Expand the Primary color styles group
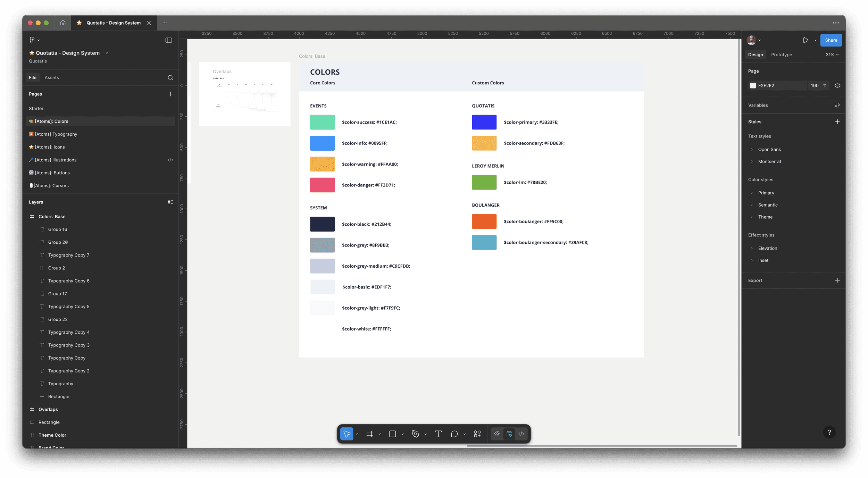Screen dimensions: 868x478 coord(752,193)
